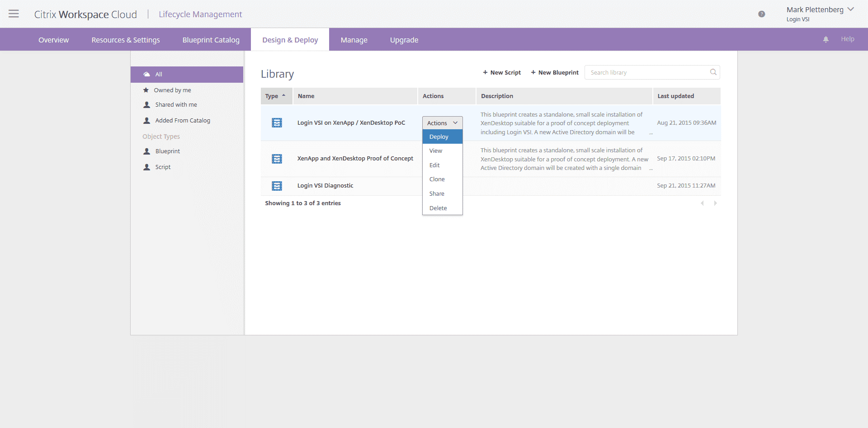Expand the Mark Plettenberg user menu
Image resolution: width=868 pixels, height=428 pixels.
point(850,9)
